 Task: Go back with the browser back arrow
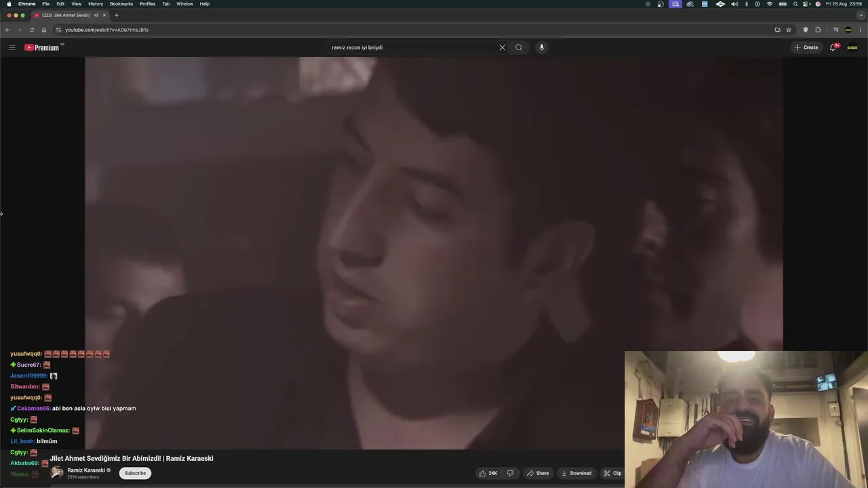click(7, 30)
